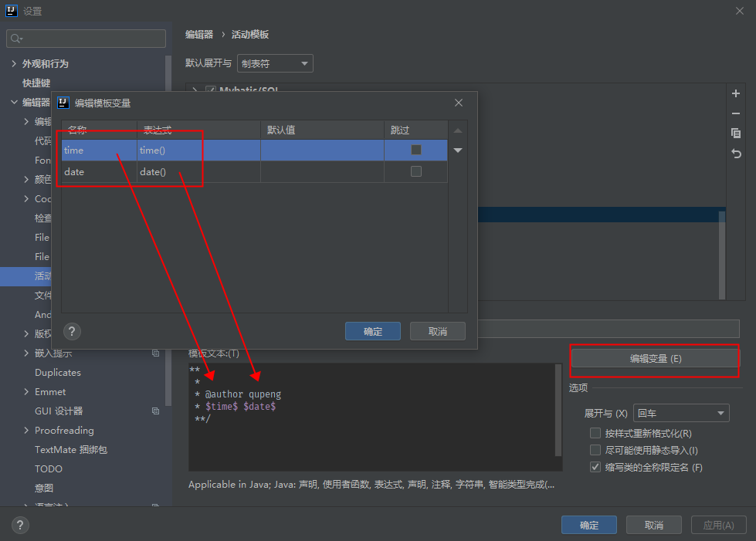This screenshot has height=541, width=756.
Task: Click the template text scrollbar
Action: (558, 410)
